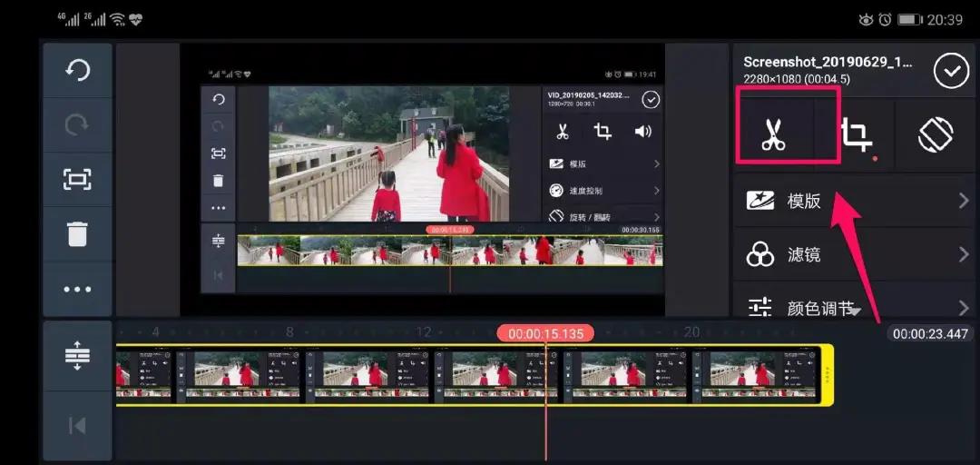Open the crop tool
This screenshot has width=980, height=465.
pos(856,134)
